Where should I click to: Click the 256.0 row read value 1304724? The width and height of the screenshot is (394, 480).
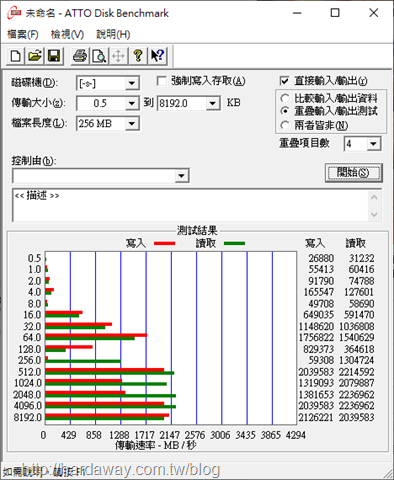pos(357,360)
